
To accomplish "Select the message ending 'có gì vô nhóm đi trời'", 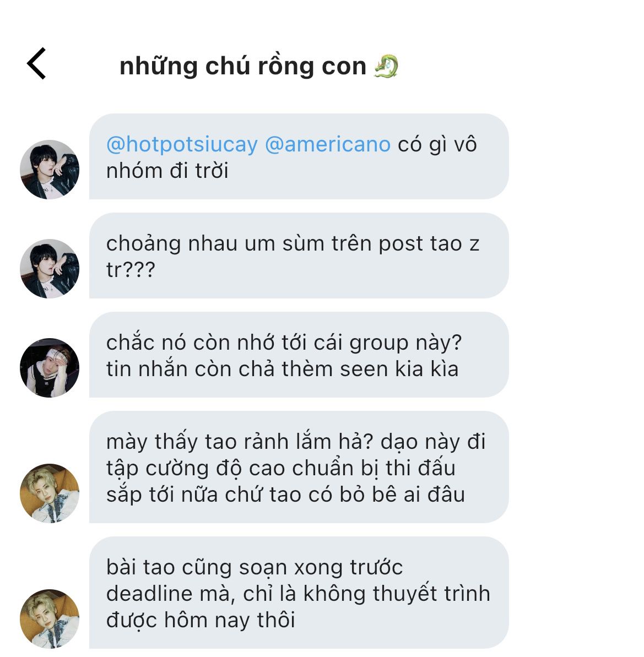I will coord(299,156).
